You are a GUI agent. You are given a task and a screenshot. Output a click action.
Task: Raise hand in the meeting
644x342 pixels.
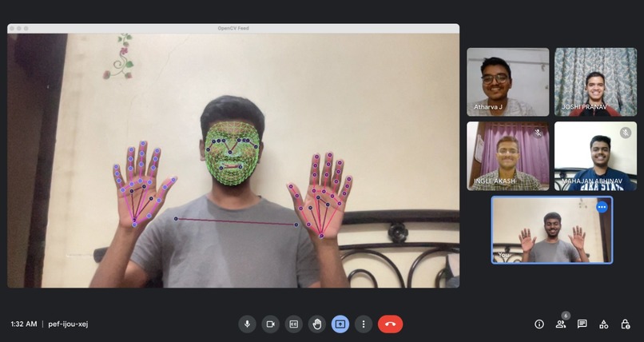(316, 324)
